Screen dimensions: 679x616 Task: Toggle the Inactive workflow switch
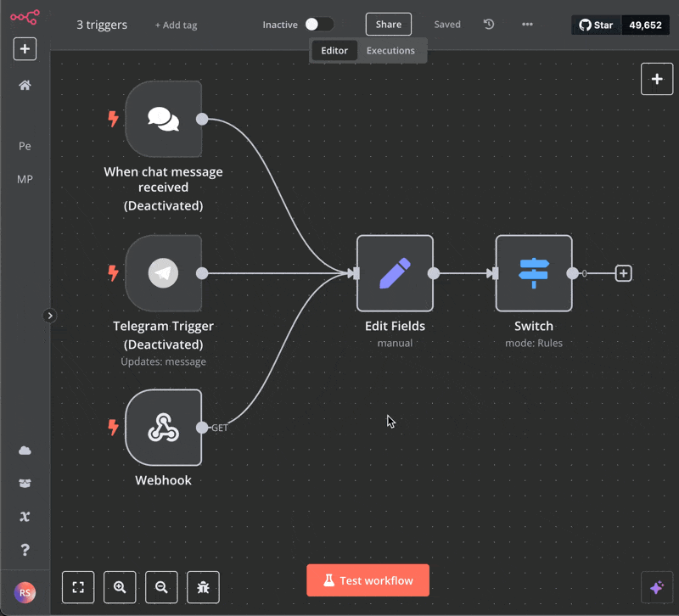(x=318, y=25)
